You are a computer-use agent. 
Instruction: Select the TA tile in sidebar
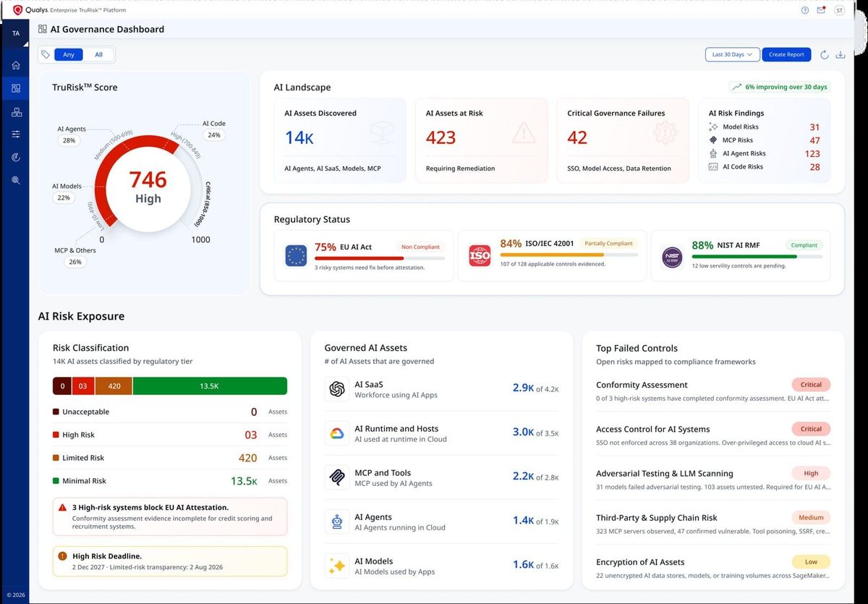[x=15, y=33]
